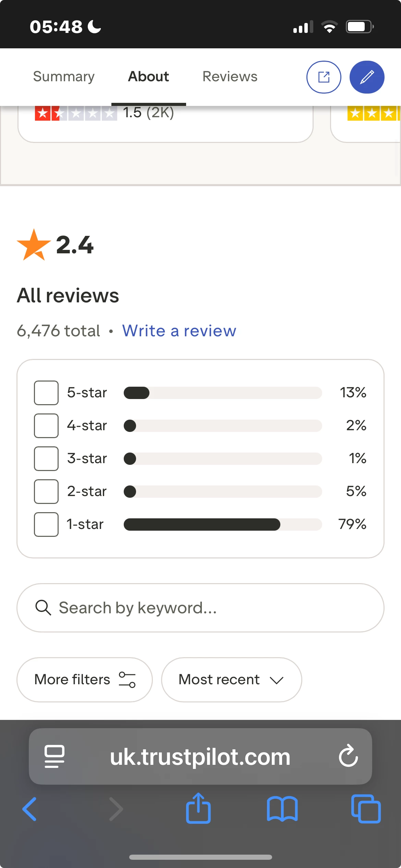Tap the external link share icon
The image size is (401, 868).
[x=324, y=77]
